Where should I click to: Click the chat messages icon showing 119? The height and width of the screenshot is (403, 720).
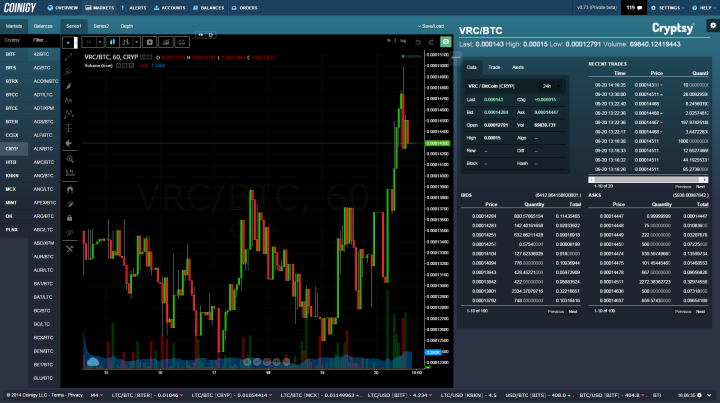point(632,7)
